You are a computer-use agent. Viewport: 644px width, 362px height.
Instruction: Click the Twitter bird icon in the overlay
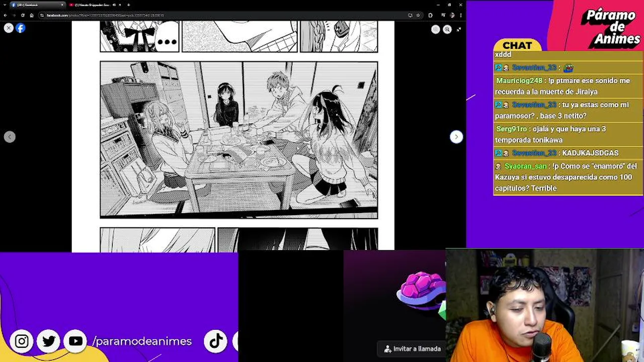click(49, 341)
